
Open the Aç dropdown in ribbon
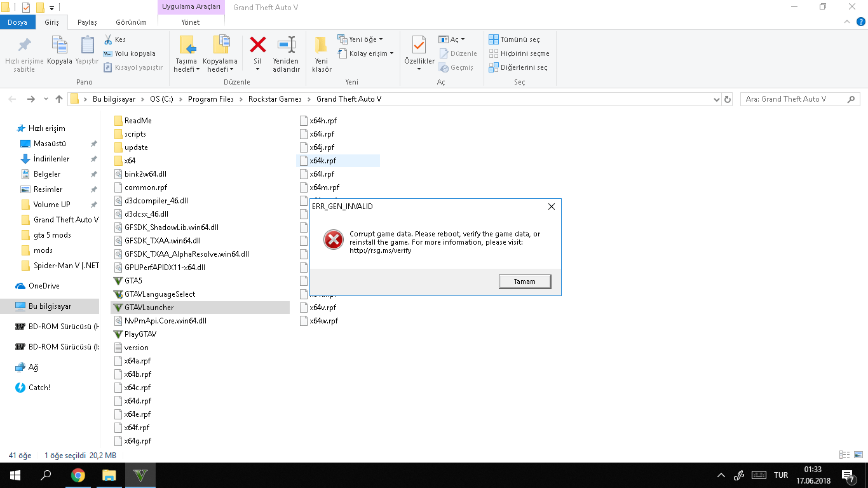452,39
